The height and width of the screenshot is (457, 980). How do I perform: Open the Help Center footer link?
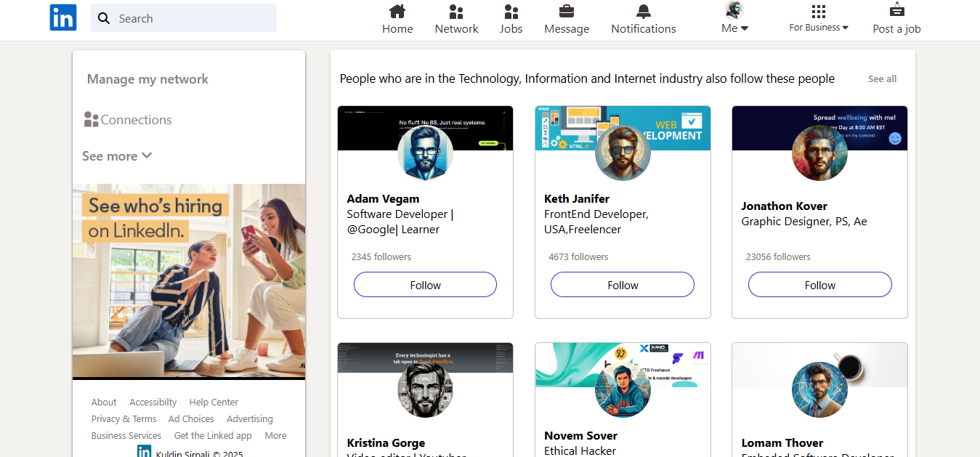pyautogui.click(x=214, y=403)
